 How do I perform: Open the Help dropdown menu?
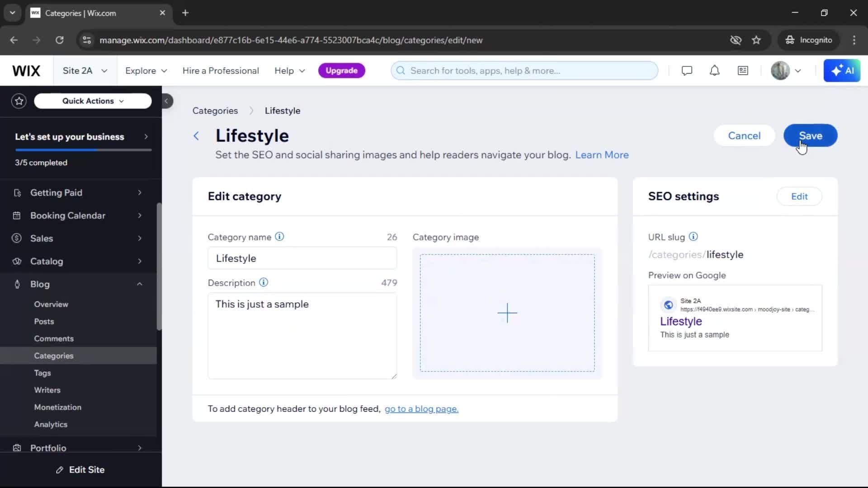point(289,70)
